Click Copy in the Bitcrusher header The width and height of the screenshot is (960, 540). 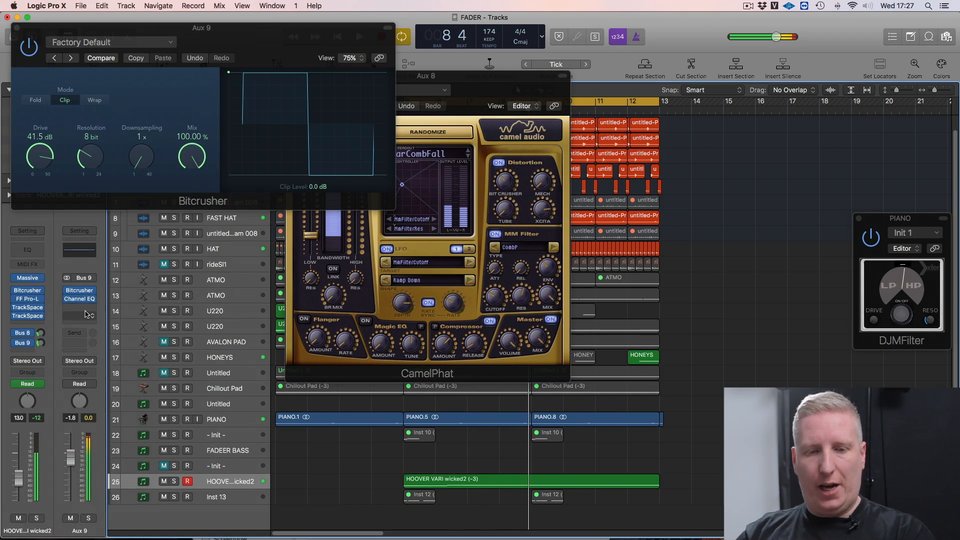coord(136,58)
